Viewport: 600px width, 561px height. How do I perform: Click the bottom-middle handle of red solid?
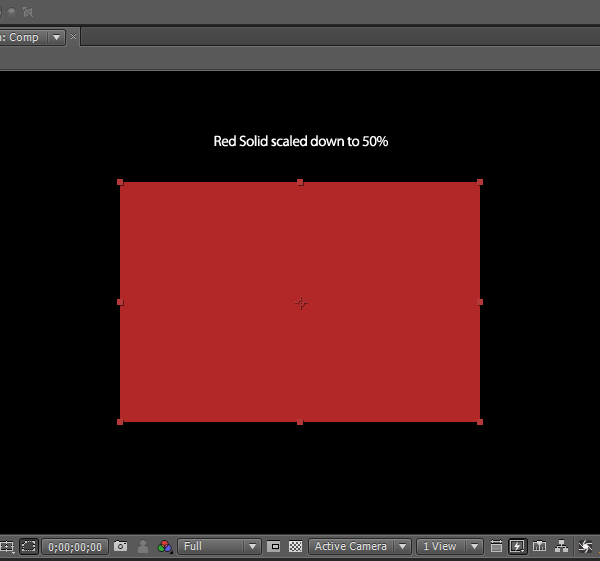click(x=300, y=422)
